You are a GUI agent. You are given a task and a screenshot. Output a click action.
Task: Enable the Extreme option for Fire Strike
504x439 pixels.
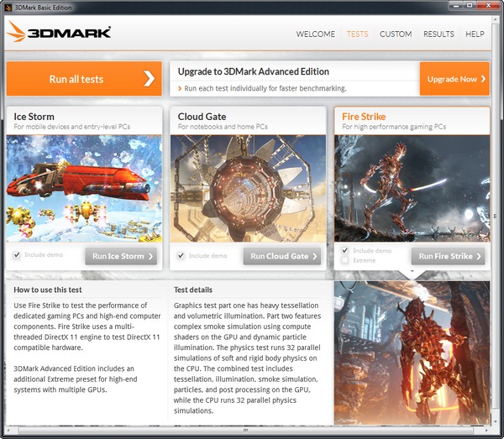click(345, 260)
